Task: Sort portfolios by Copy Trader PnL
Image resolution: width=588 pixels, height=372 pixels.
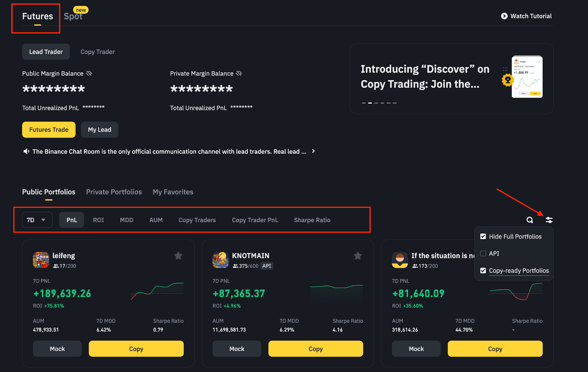Action: point(255,220)
